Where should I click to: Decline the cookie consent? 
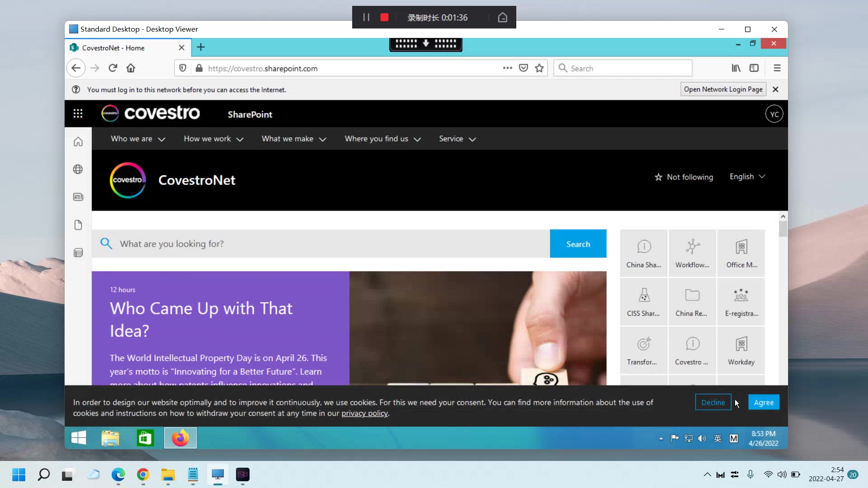713,402
